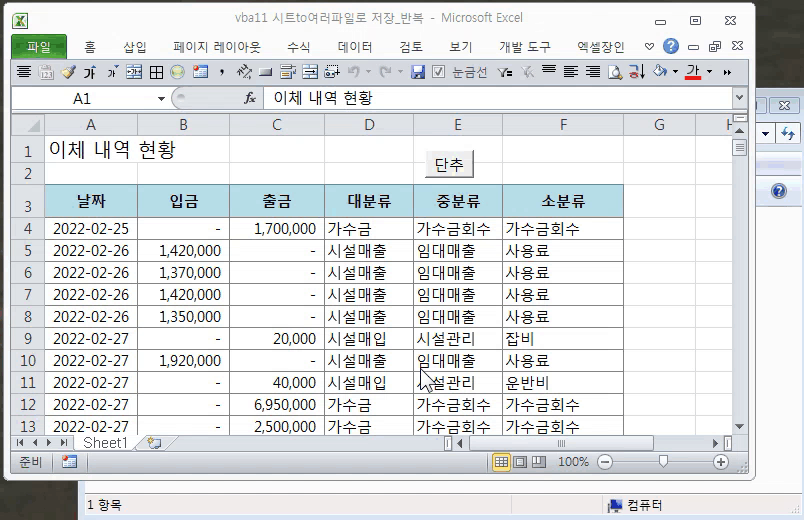This screenshot has width=804, height=520.
Task: Adjust the zoom slider handle
Action: click(663, 462)
